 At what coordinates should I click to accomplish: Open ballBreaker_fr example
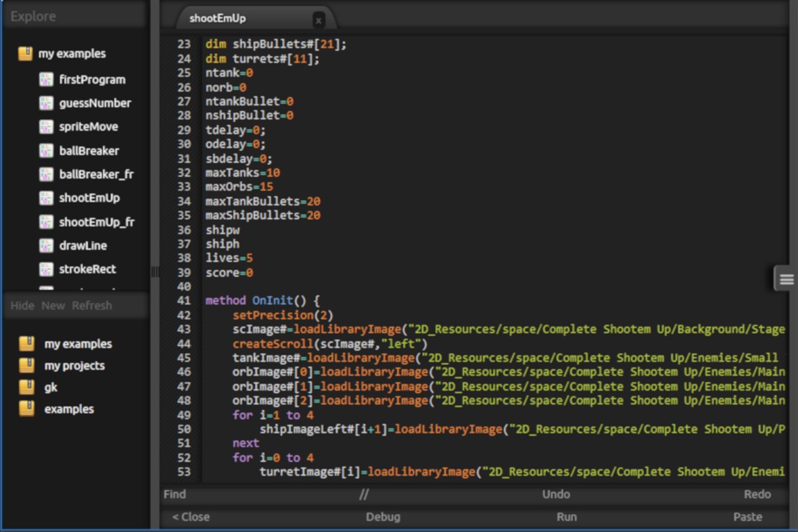point(96,174)
